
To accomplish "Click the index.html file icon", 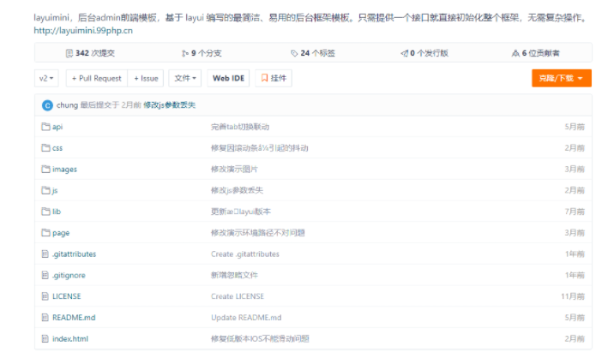I will [x=45, y=338].
